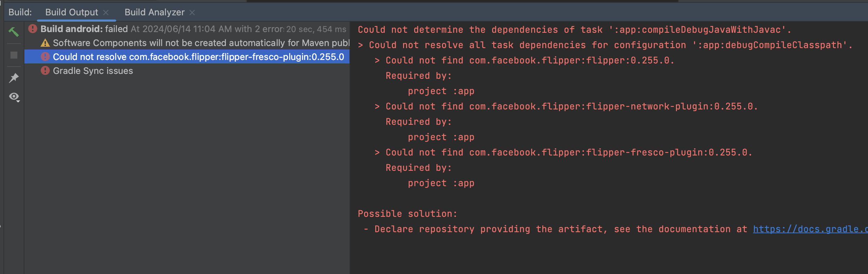Open the filter dropdown arrow under the eye icon

click(x=18, y=102)
